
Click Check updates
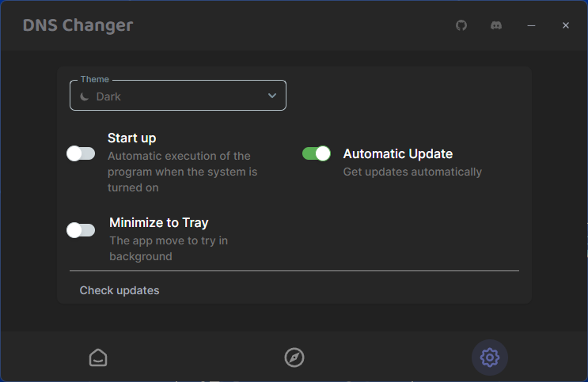point(119,290)
